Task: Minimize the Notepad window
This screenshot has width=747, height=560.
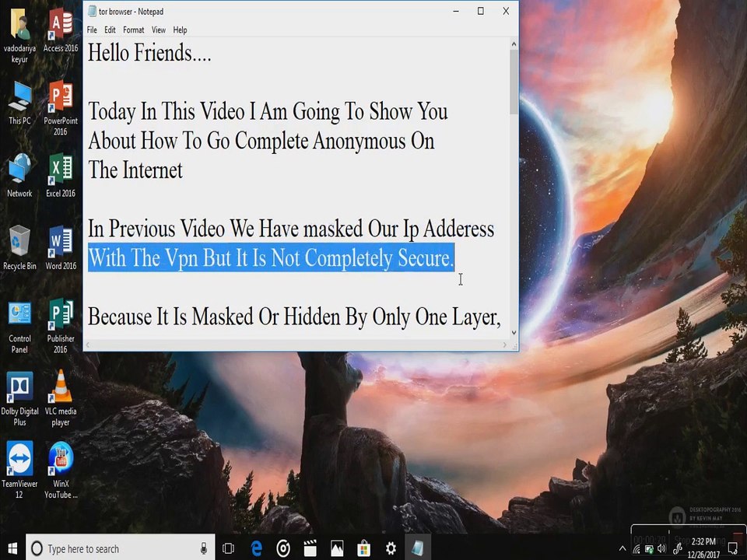Action: pos(456,11)
